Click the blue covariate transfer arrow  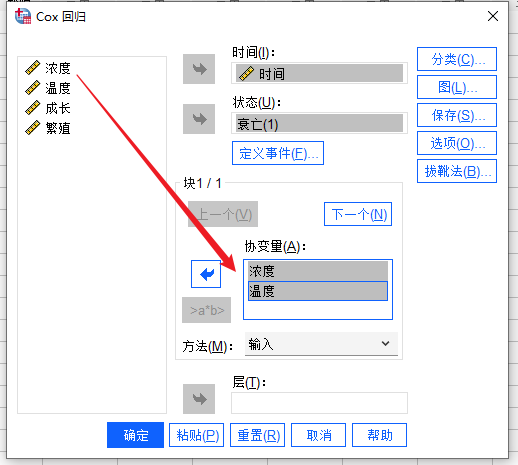pyautogui.click(x=206, y=274)
